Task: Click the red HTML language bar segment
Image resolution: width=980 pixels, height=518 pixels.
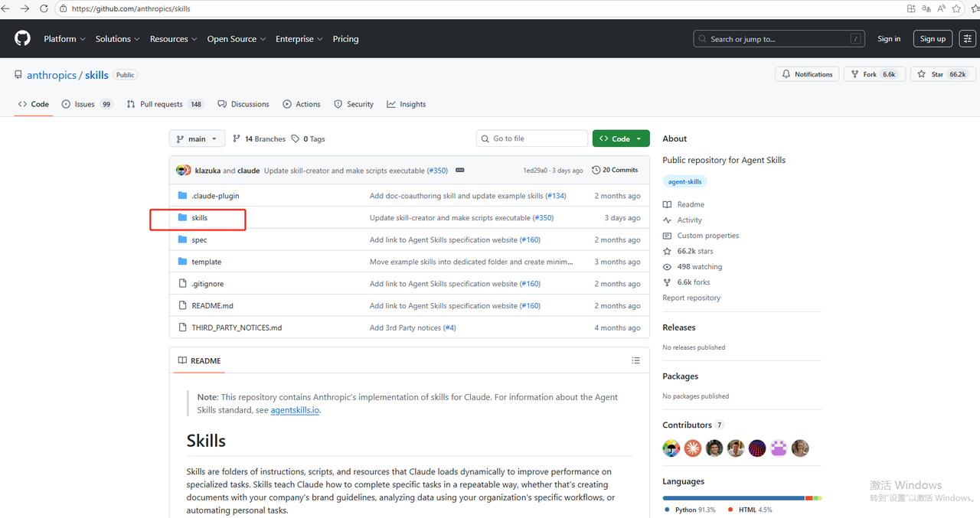Action: 808,498
